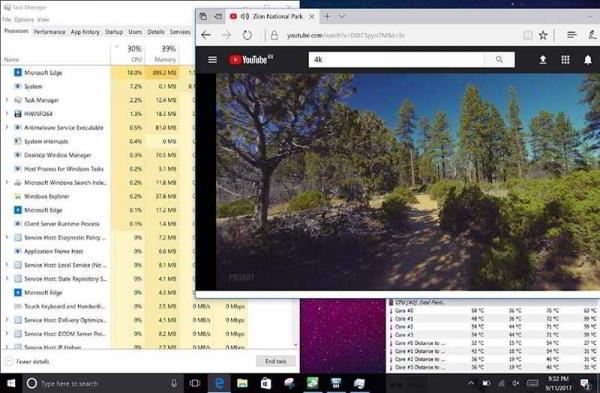Switch to the Performance tab
Viewport: 600px width, 393px height.
point(49,32)
